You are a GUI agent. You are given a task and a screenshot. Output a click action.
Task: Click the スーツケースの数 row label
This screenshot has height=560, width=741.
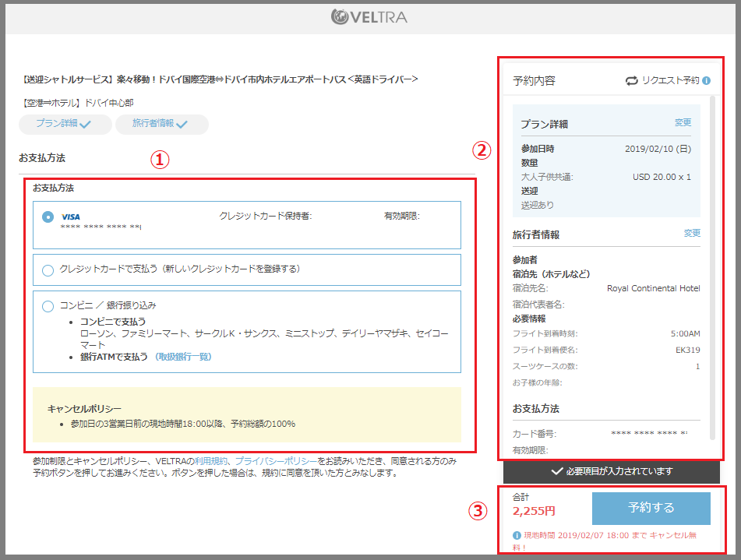pyautogui.click(x=545, y=366)
